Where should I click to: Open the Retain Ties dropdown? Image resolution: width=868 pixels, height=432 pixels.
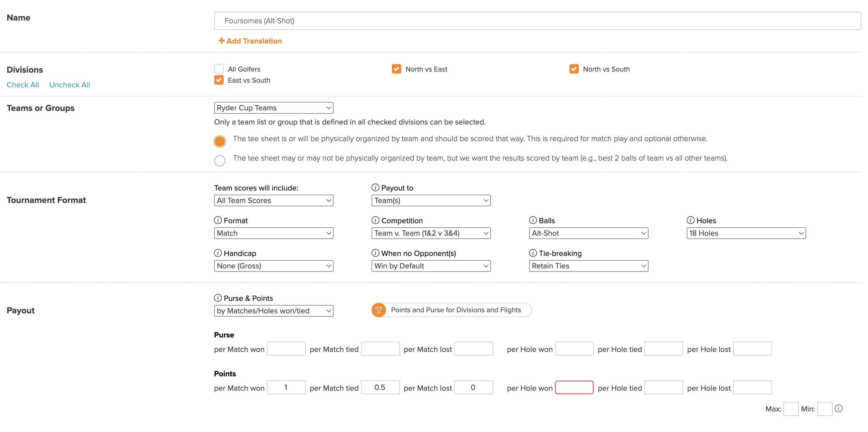(x=589, y=266)
